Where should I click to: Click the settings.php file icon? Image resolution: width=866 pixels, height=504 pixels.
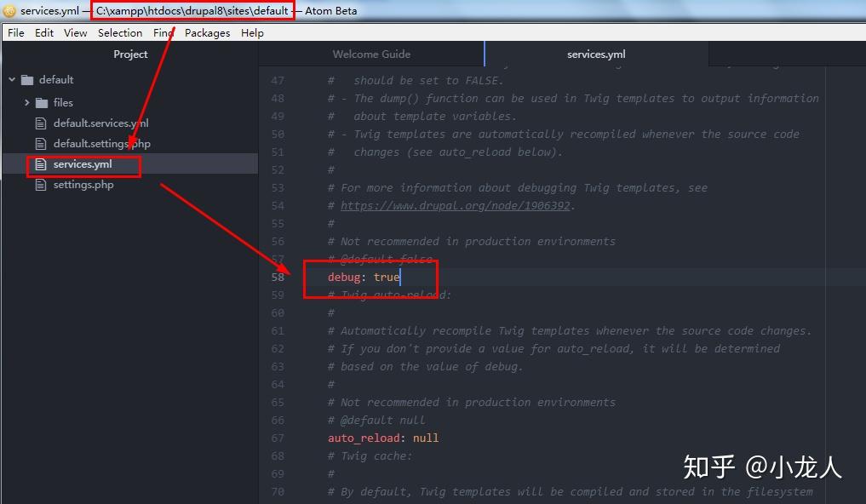click(40, 185)
